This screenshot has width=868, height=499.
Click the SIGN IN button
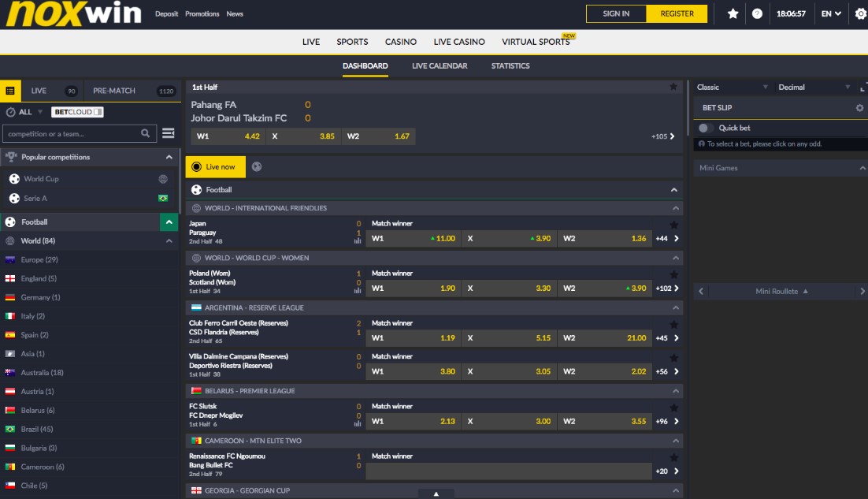[616, 14]
